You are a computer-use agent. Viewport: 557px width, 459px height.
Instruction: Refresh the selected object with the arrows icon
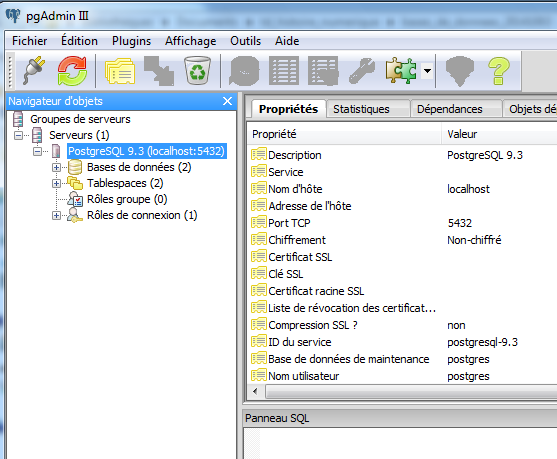click(x=72, y=71)
